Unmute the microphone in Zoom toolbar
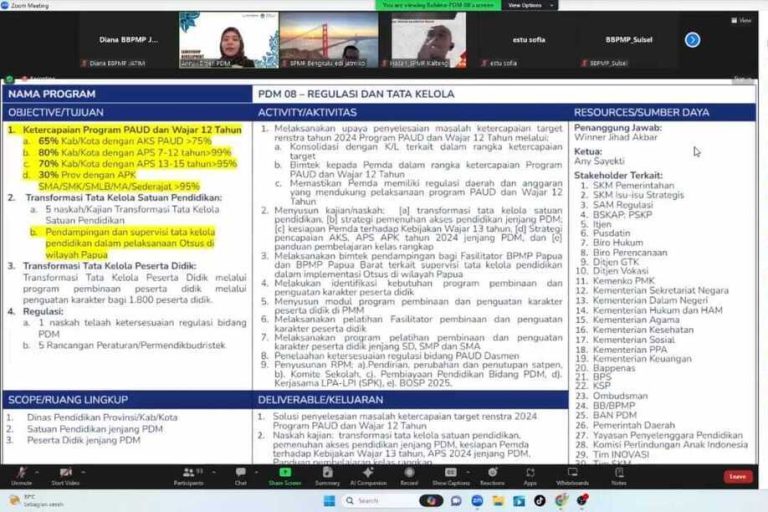The height and width of the screenshot is (512, 768). [20, 475]
